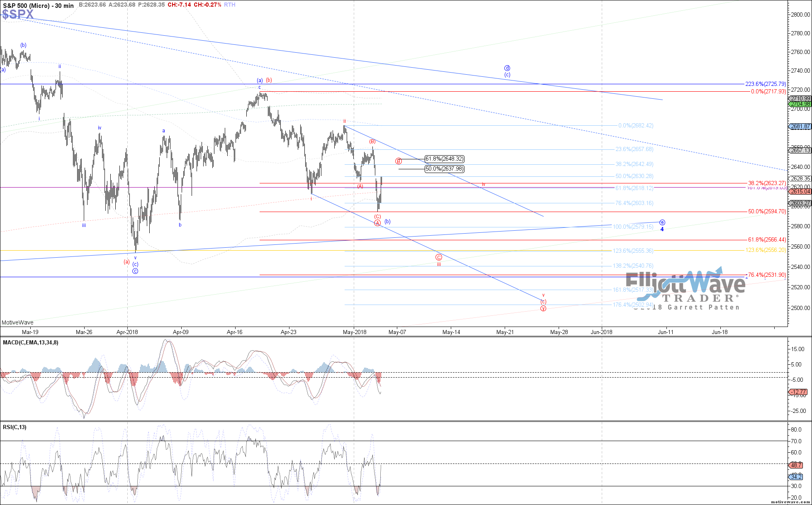The image size is (812, 505).
Task: Open the RSI(C,13) indicator label
Action: click(15, 427)
